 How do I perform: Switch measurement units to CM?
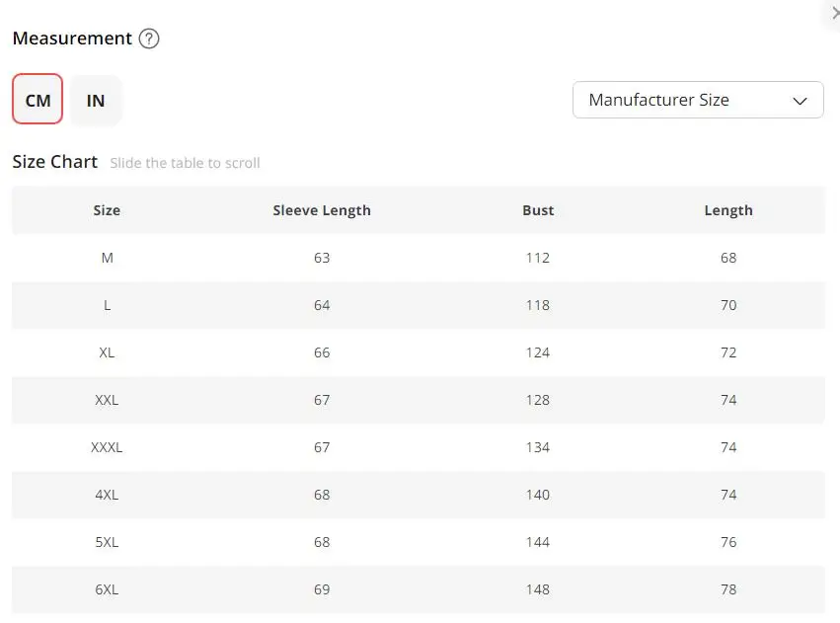coord(38,99)
